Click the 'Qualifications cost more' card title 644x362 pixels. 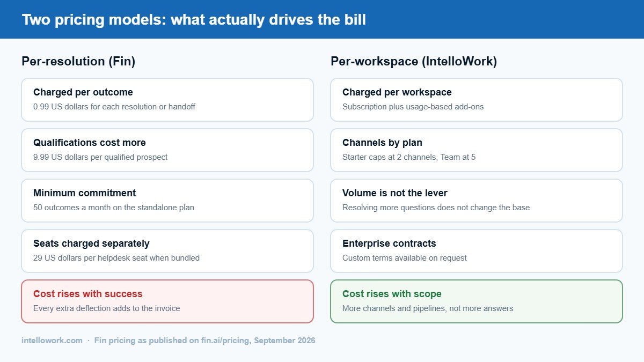(90, 143)
